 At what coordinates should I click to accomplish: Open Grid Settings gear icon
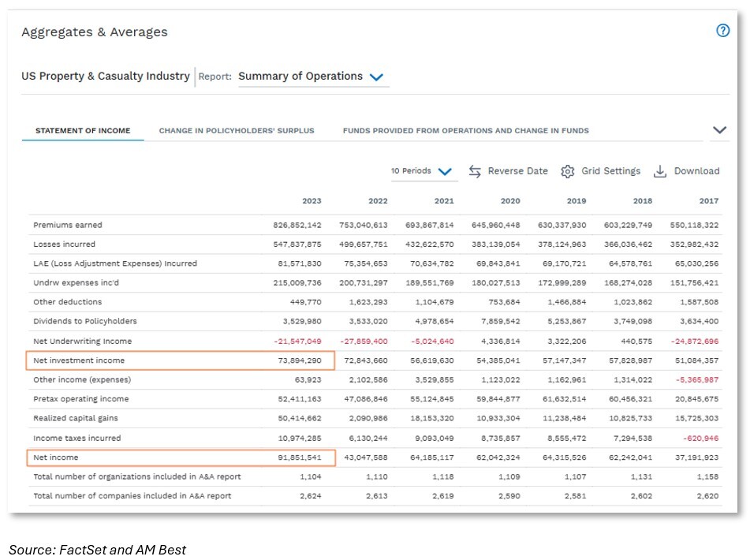tap(568, 171)
